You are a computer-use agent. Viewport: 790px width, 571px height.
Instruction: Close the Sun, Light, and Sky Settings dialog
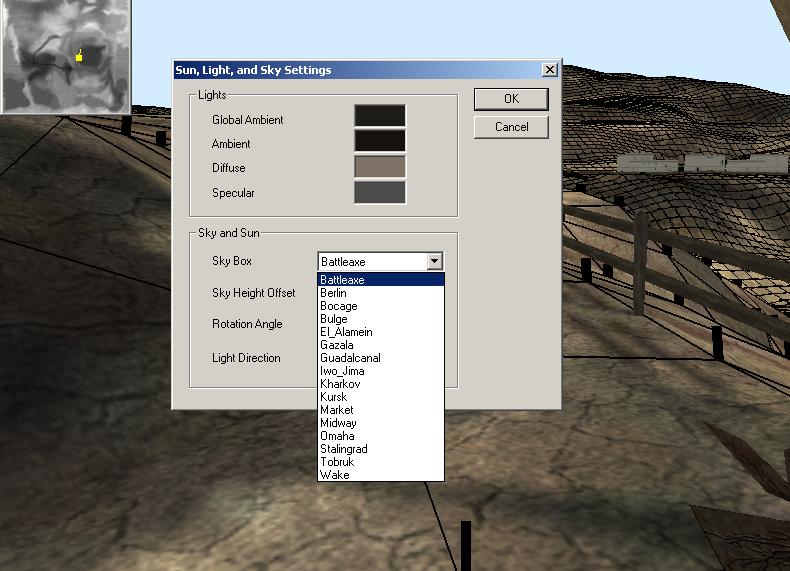[550, 70]
